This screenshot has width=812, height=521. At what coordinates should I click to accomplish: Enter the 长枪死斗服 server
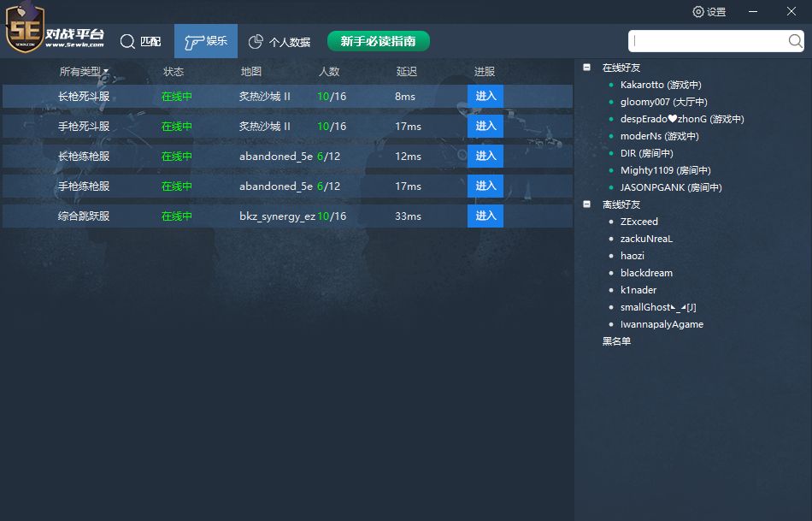click(485, 96)
